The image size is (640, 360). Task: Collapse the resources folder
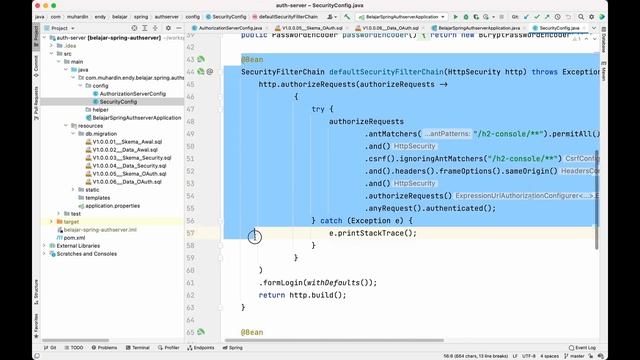click(x=66, y=126)
